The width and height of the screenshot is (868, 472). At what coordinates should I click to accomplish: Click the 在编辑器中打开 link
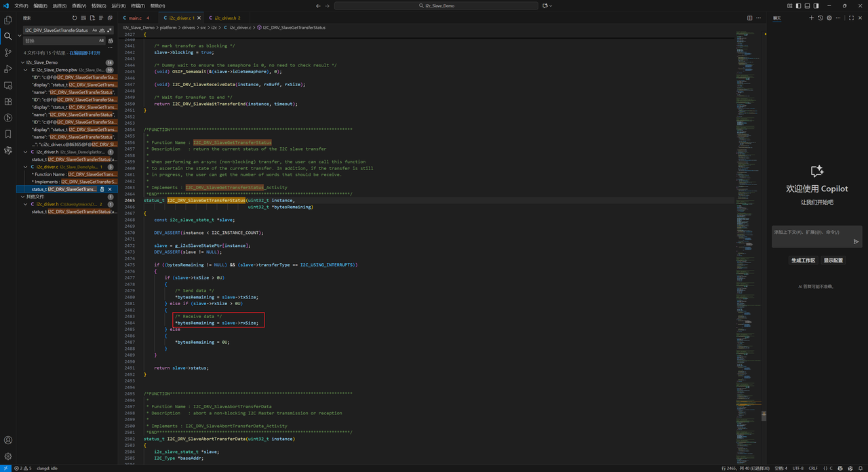click(84, 53)
